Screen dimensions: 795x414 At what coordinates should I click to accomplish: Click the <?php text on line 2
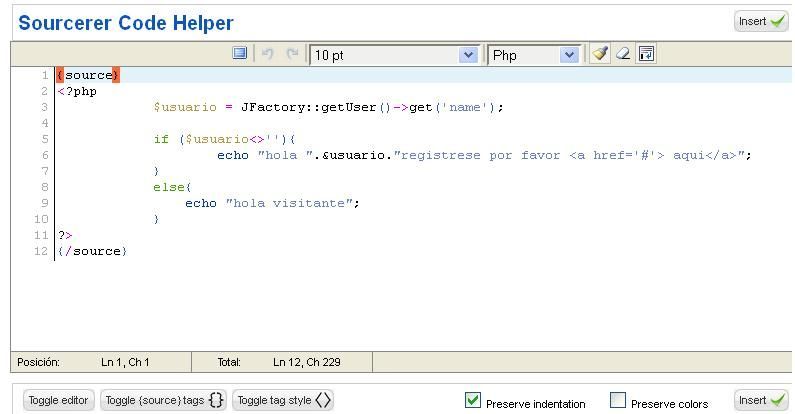coord(77,92)
